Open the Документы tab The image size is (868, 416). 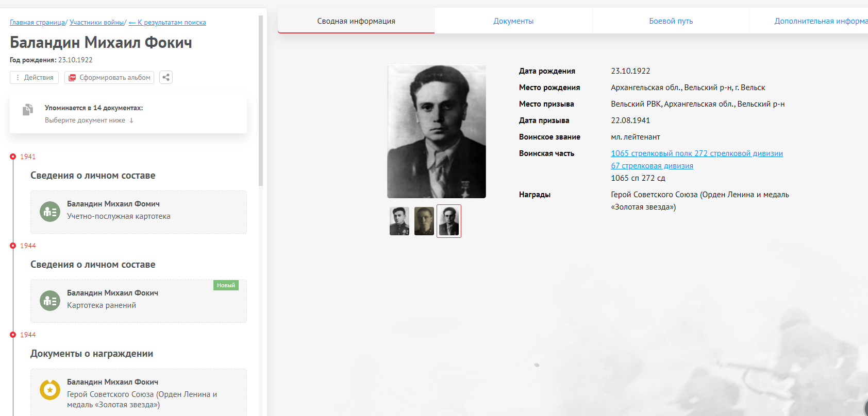point(513,21)
